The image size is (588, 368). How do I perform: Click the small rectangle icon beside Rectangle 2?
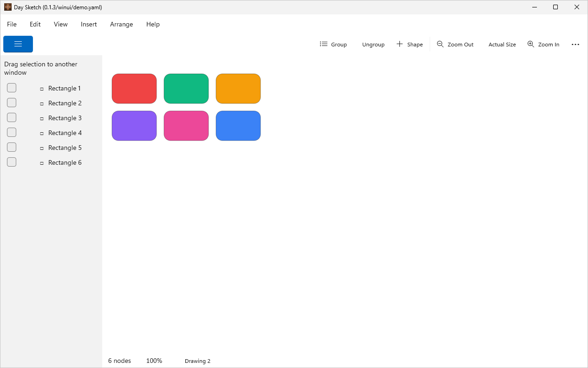[42, 103]
